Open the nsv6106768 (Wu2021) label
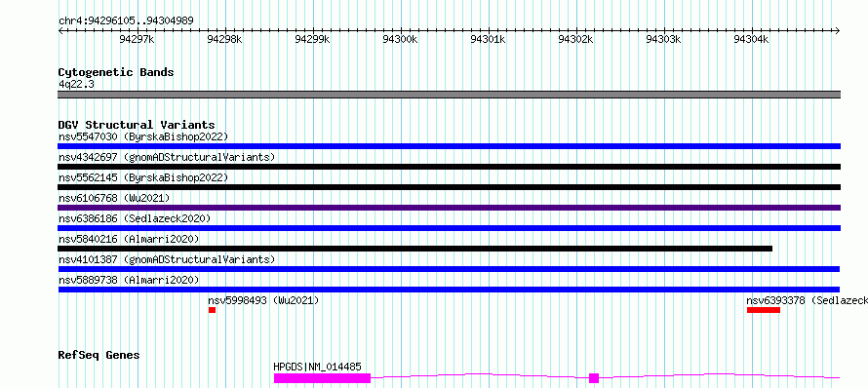 coord(114,198)
